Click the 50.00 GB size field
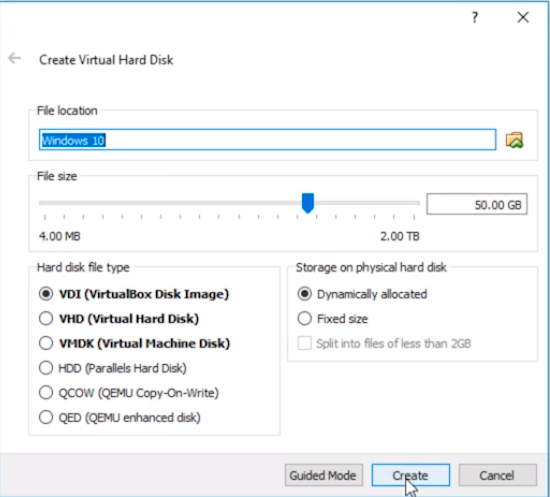Viewport: 550px width, 497px height. point(477,204)
